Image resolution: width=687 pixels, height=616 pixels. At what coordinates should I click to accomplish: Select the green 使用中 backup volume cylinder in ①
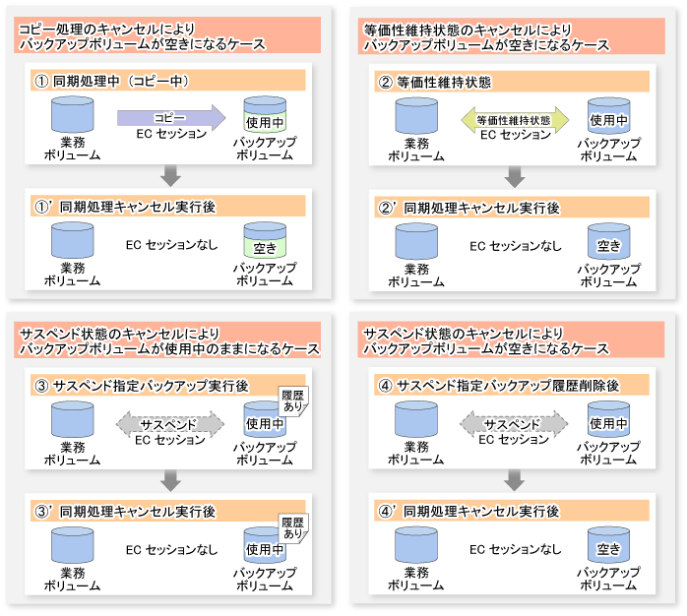(264, 117)
